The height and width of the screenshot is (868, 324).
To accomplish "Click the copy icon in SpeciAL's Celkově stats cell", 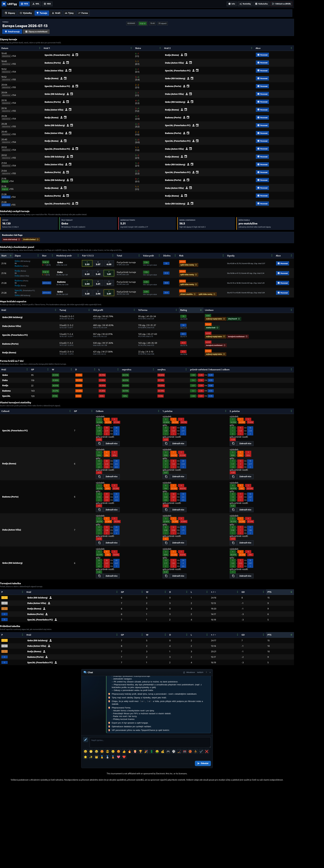I will pyautogui.click(x=99, y=443).
